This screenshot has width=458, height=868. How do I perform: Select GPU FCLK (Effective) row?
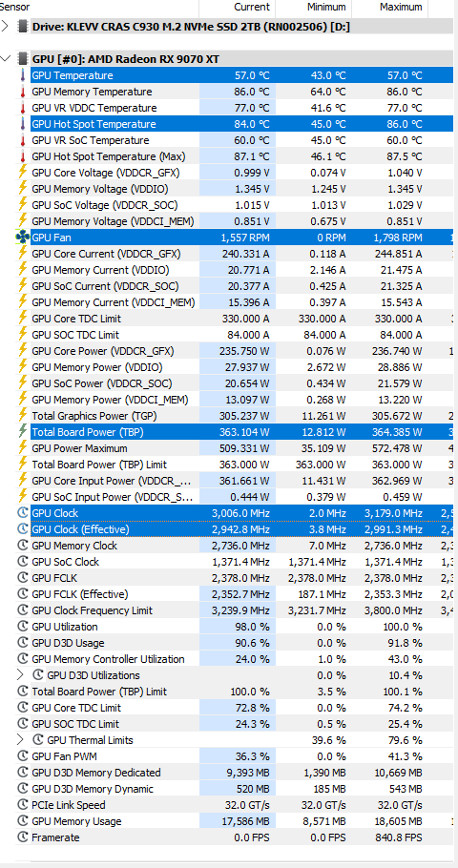pyautogui.click(x=241, y=594)
